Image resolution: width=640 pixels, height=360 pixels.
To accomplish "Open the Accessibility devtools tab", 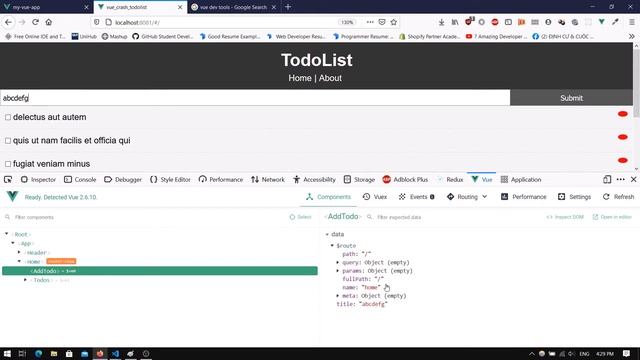I will pos(314,180).
